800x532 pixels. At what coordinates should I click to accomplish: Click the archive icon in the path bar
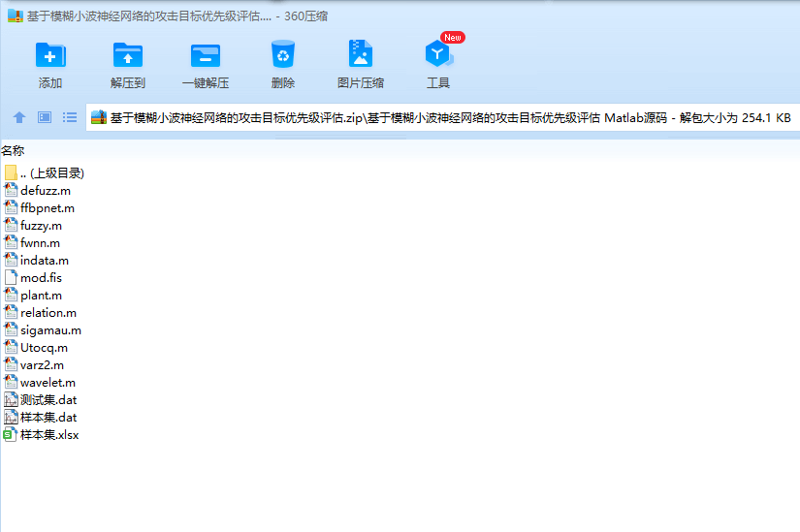pyautogui.click(x=99, y=118)
